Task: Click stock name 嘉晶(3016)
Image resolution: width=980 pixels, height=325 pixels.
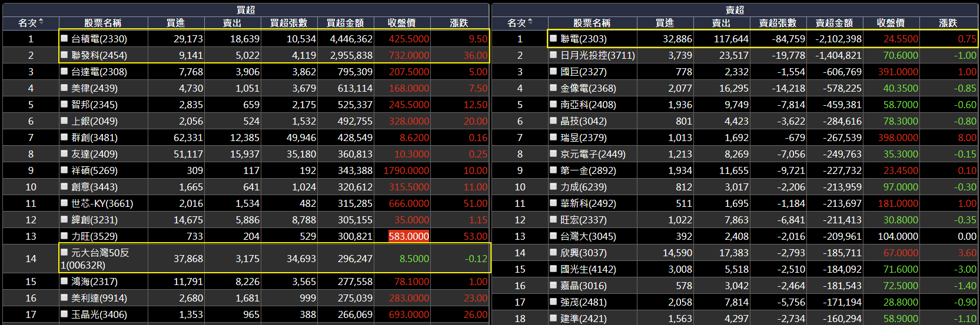Action: [x=583, y=286]
